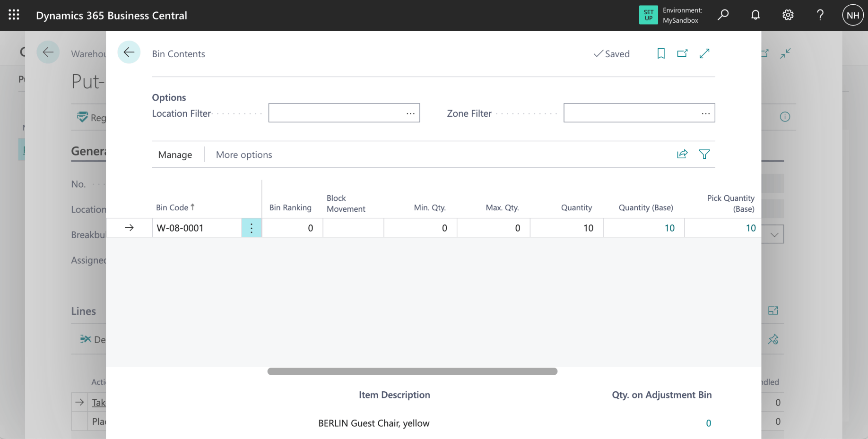This screenshot has height=439, width=868.
Task: Open Qty. on Adjustment Bin value
Action: [708, 423]
